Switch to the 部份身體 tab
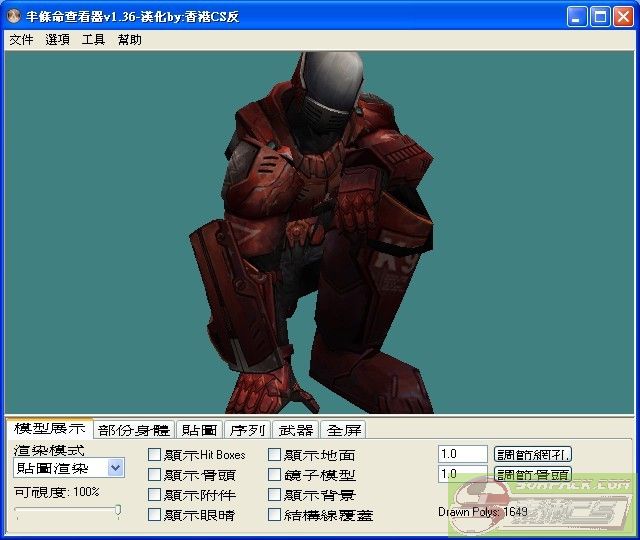The image size is (640, 540). (134, 430)
